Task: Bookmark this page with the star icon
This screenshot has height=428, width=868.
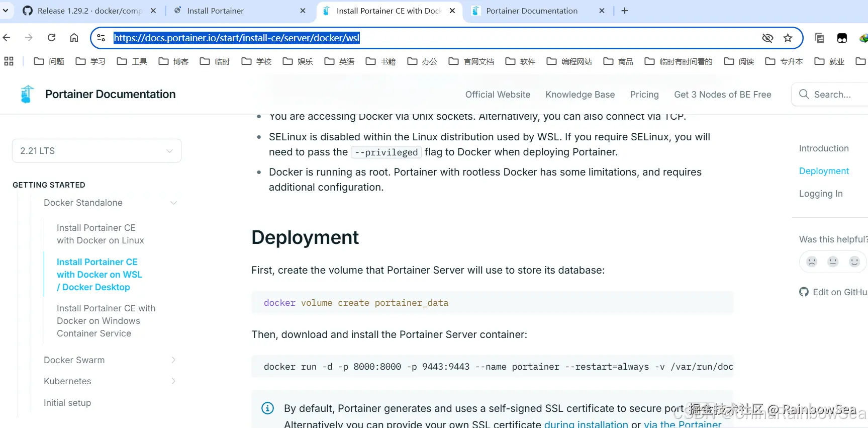Action: click(788, 38)
